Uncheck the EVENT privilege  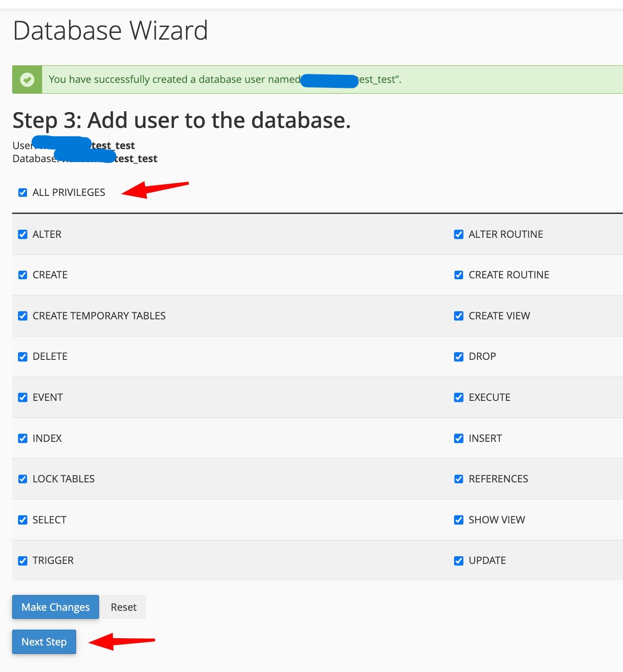[23, 398]
